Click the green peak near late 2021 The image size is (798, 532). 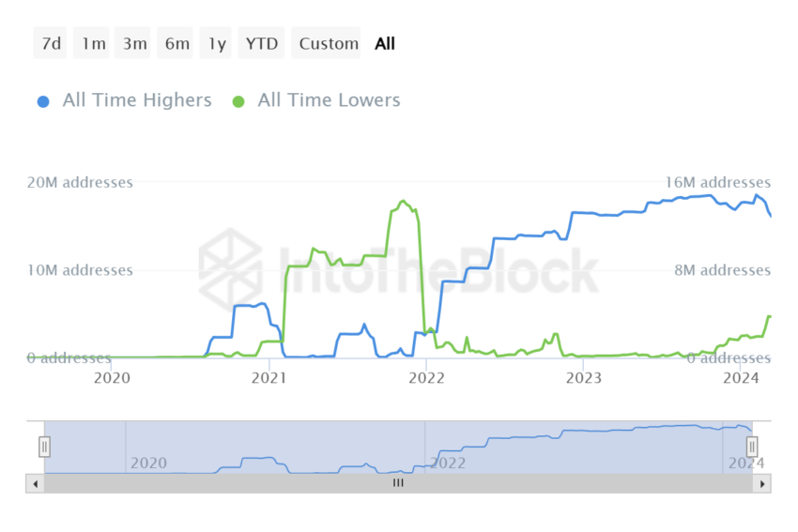coord(403,202)
